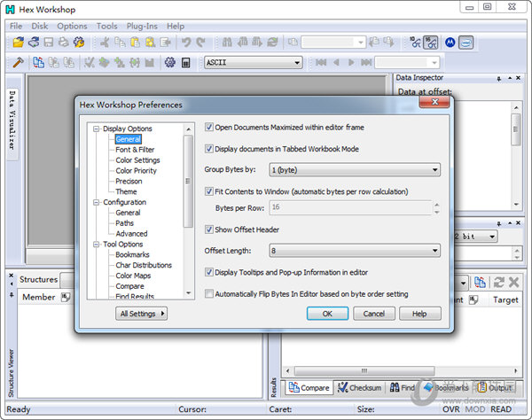
Task: Click the preferences tree vertical scrollbar thumb
Action: point(188,181)
